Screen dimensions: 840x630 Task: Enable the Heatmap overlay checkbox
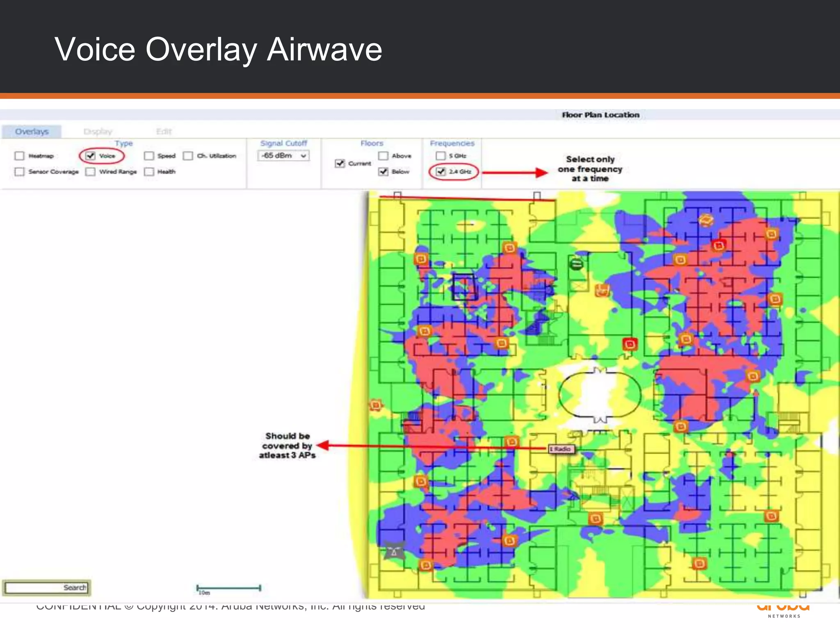[x=19, y=156]
